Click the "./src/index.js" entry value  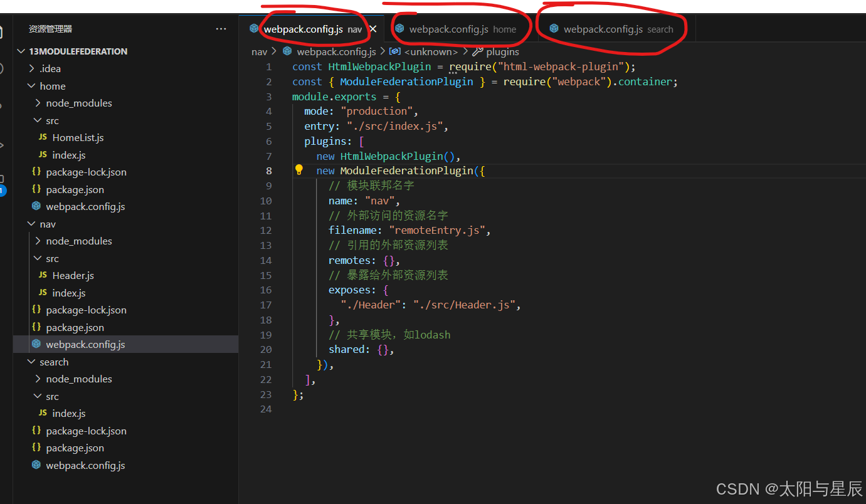pos(394,126)
